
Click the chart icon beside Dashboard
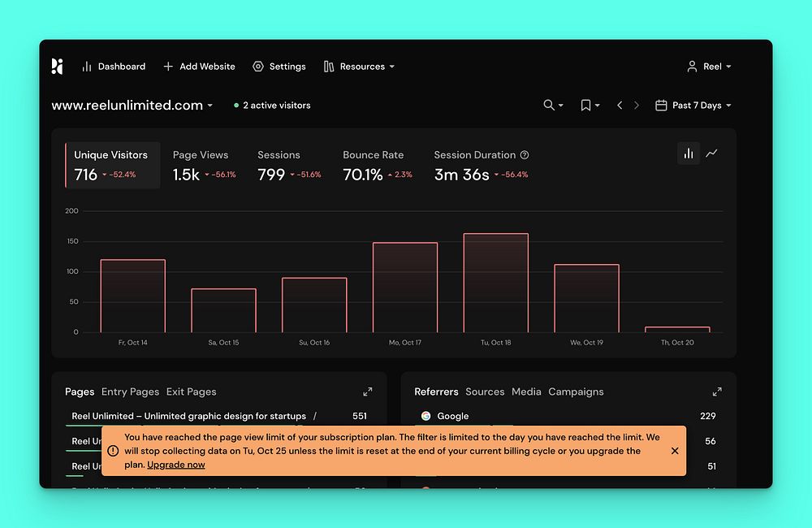tap(87, 67)
